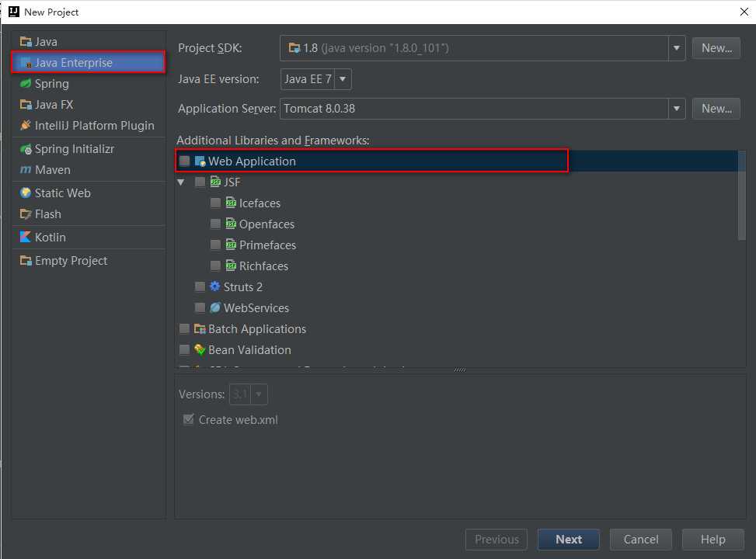Click the splitter handle below frameworks list

[x=460, y=370]
